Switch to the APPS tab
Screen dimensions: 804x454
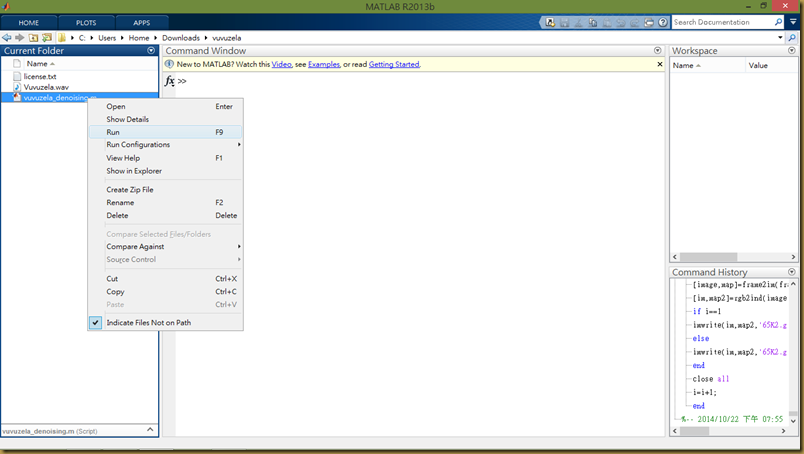tap(142, 23)
